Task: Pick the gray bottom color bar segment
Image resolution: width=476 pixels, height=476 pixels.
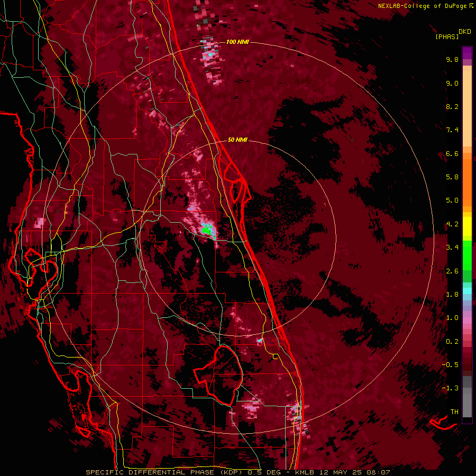Action: pos(467,402)
